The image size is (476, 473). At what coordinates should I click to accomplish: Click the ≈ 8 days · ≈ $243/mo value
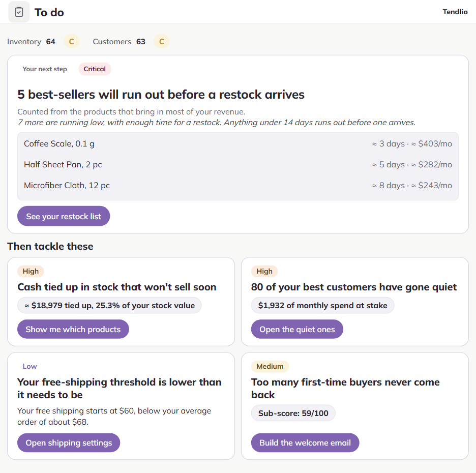pyautogui.click(x=412, y=185)
